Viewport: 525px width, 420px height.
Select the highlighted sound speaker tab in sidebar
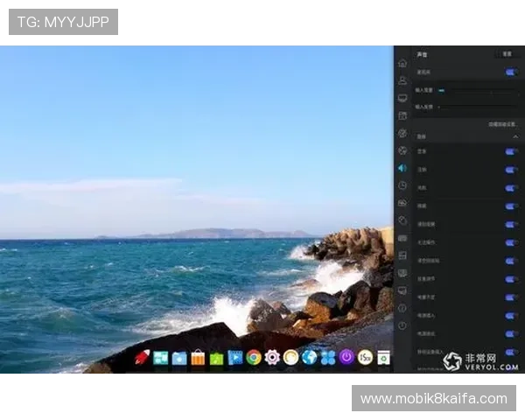(402, 168)
